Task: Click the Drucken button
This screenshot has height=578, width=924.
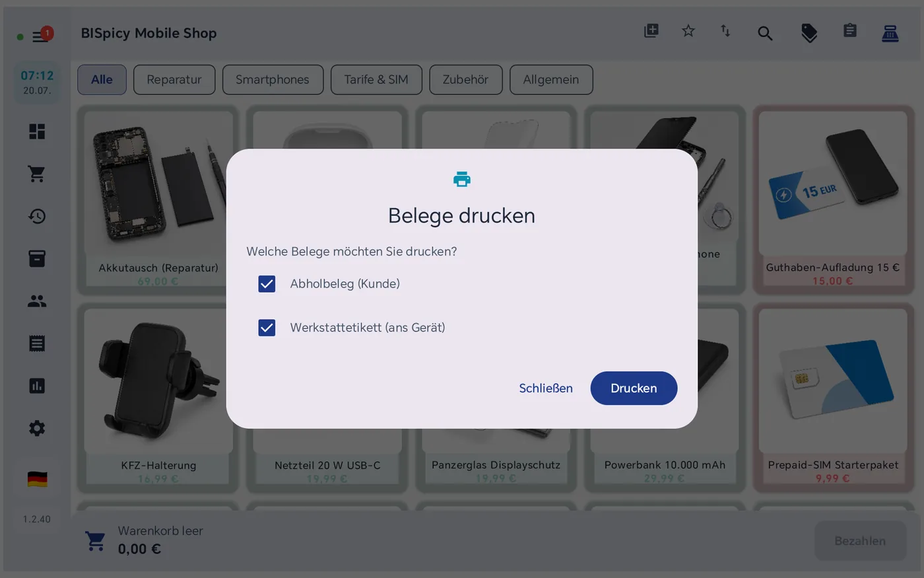Action: pos(634,388)
